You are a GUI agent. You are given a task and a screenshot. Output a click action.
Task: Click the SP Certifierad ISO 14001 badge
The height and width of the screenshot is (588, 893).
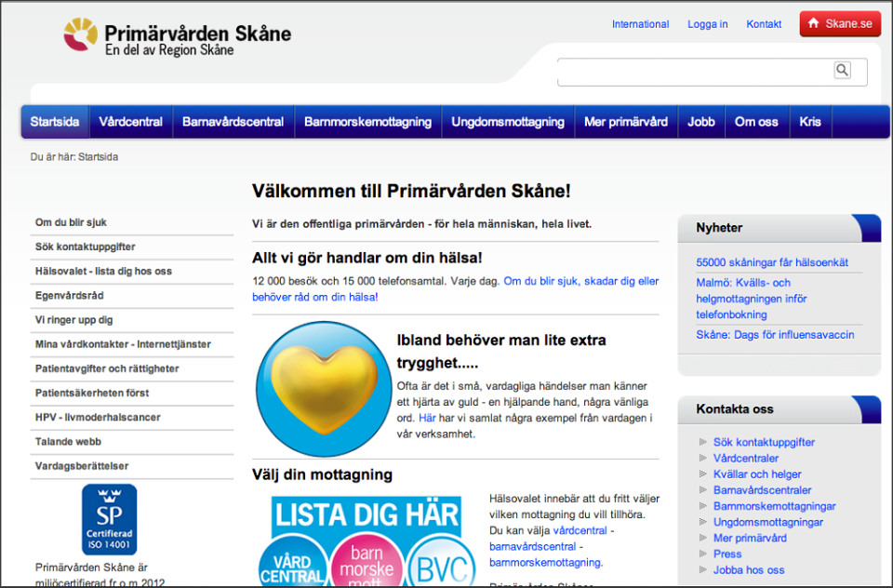[x=110, y=519]
